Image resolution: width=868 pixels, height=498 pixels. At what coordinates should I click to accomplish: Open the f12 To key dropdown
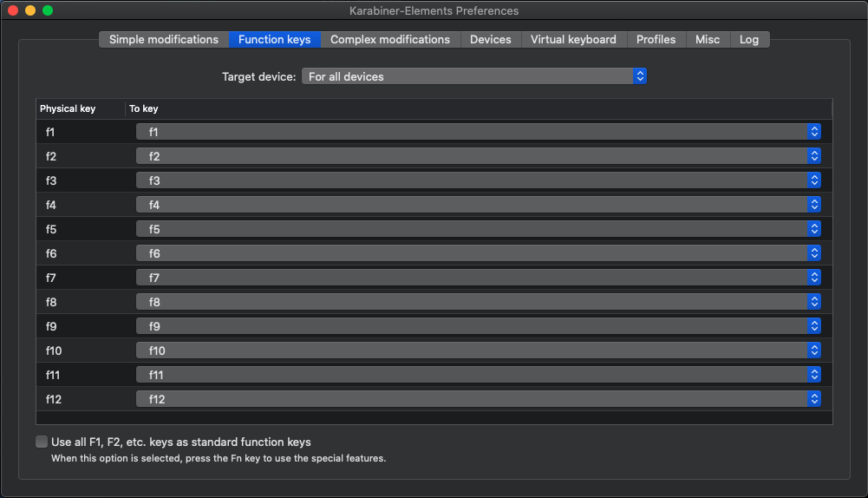click(479, 399)
